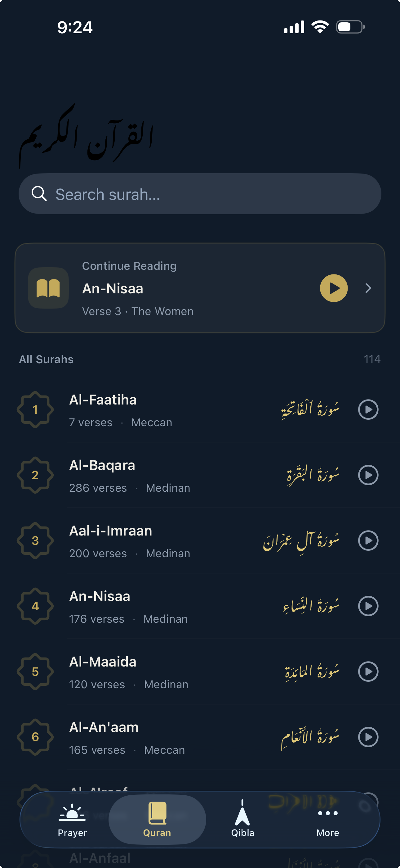Open Al-An'aam Arabic calligraphy title
Image resolution: width=400 pixels, height=868 pixels.
point(310,737)
